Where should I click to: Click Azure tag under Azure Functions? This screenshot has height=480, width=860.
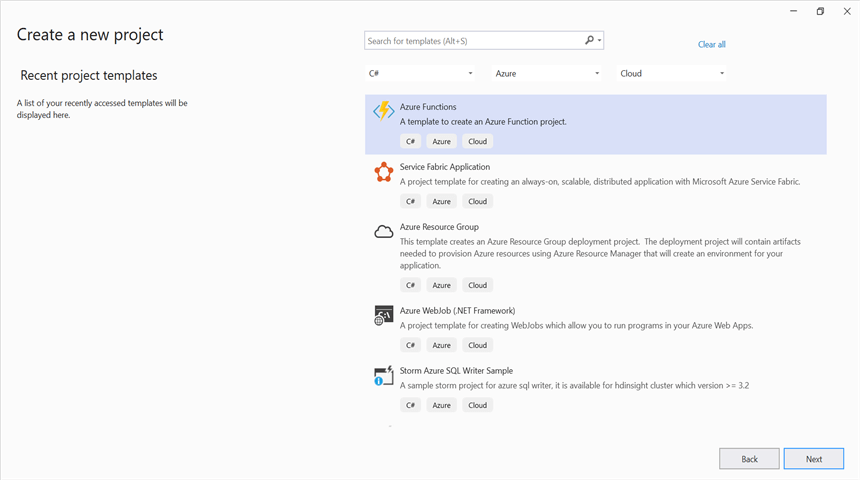(x=442, y=142)
